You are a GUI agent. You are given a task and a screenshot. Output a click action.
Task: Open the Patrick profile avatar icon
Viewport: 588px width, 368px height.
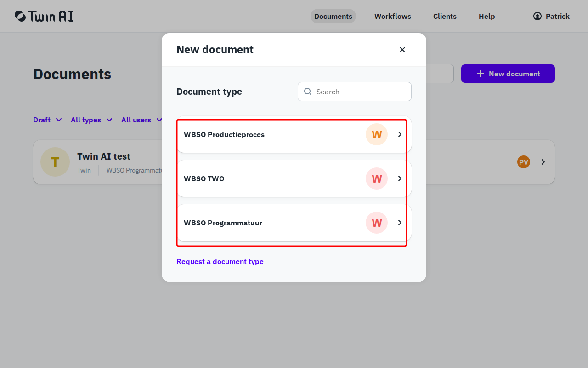(x=537, y=16)
